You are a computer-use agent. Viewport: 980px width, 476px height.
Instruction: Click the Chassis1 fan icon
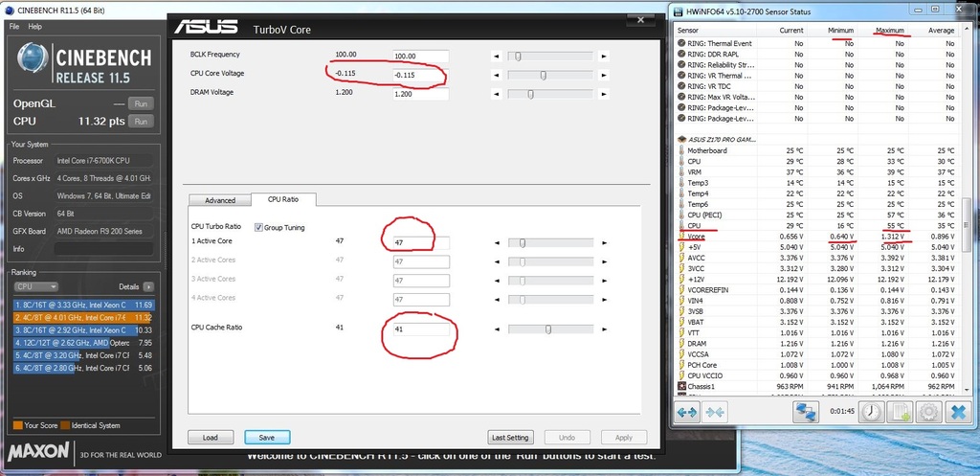[x=681, y=386]
